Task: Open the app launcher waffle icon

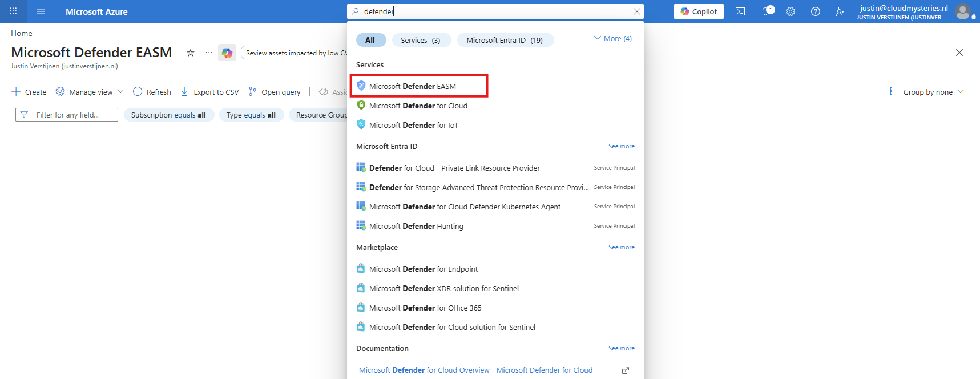Action: pyautogui.click(x=13, y=11)
